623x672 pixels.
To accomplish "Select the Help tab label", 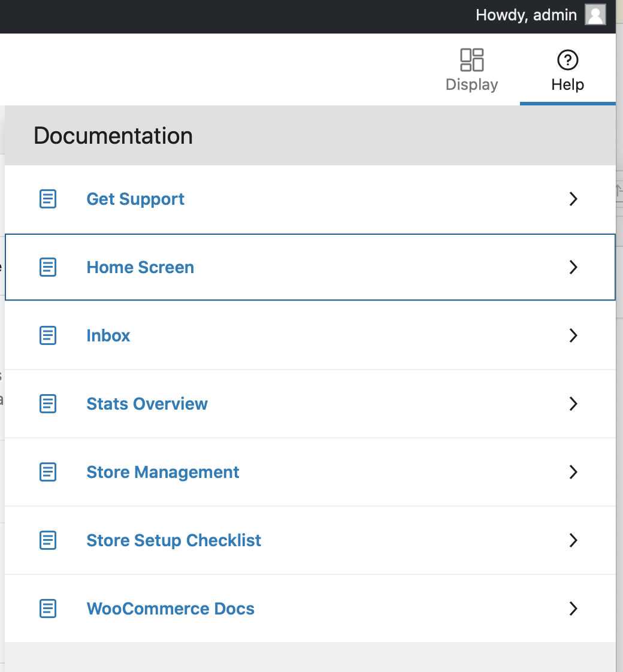I will click(568, 84).
